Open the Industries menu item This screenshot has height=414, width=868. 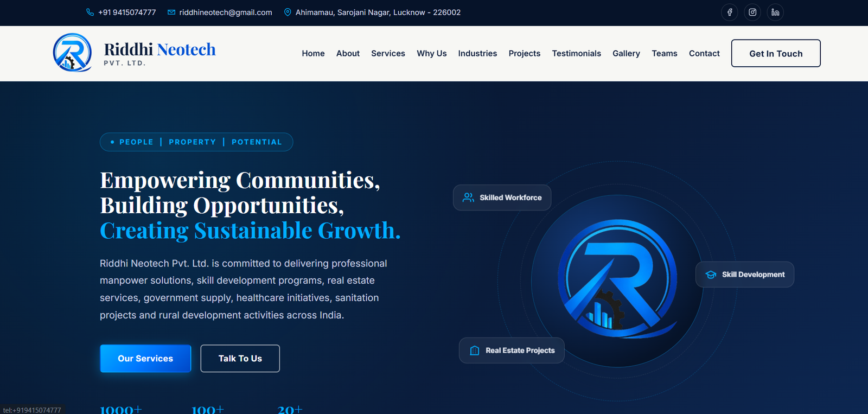click(477, 53)
